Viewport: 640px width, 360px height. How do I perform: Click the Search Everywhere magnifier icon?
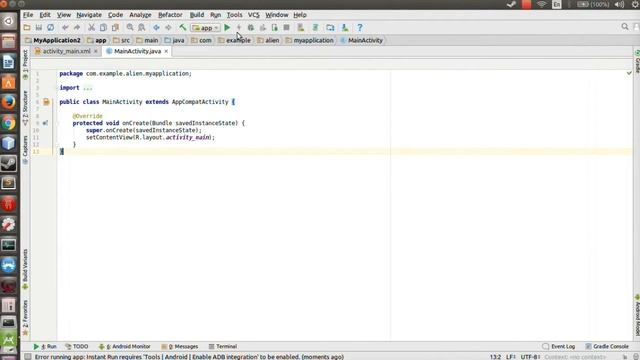625,27
